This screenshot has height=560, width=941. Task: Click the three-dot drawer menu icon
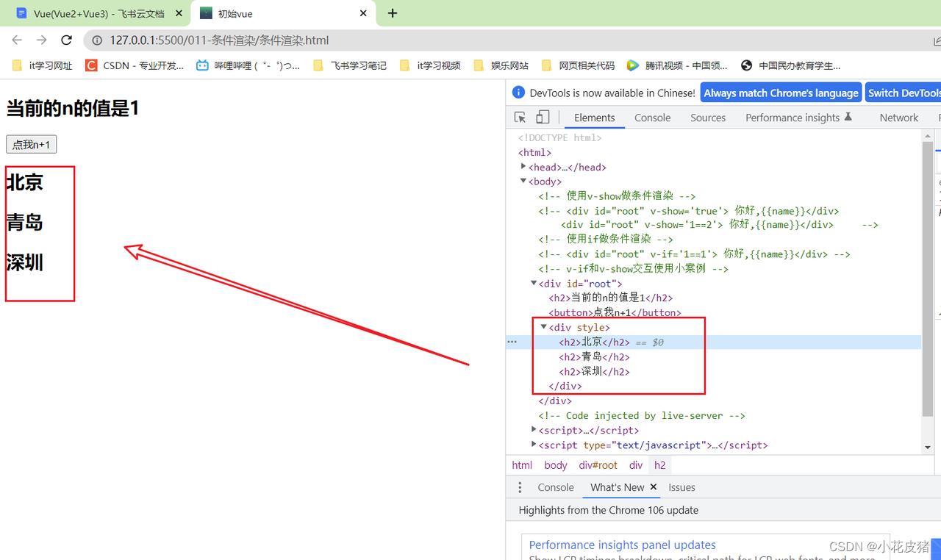tap(520, 487)
